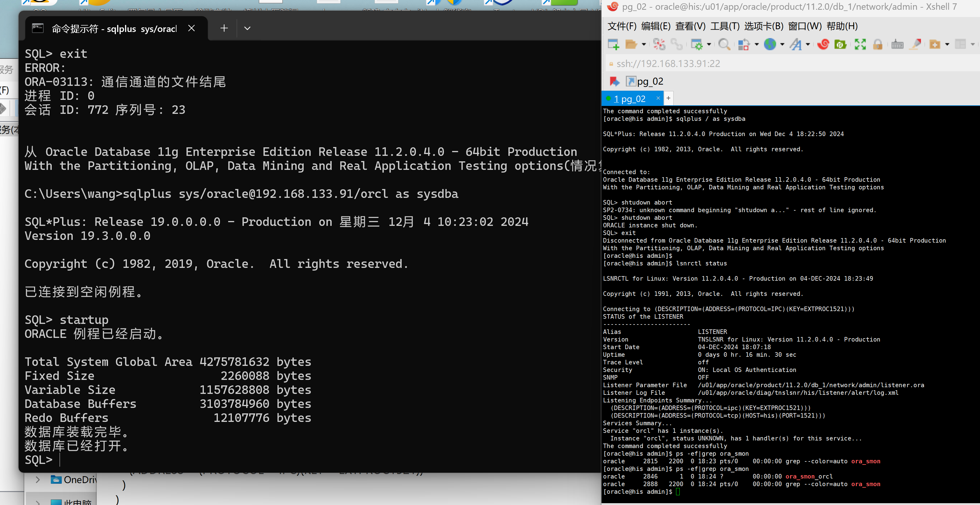
Task: Open the font dropdown arrow
Action: pyautogui.click(x=808, y=44)
